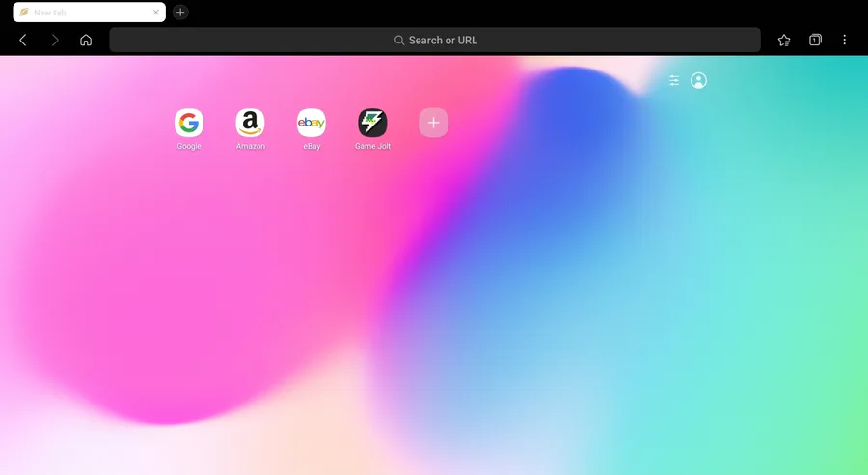Click the Search or URL address bar
This screenshot has width=868, height=475.
(435, 40)
